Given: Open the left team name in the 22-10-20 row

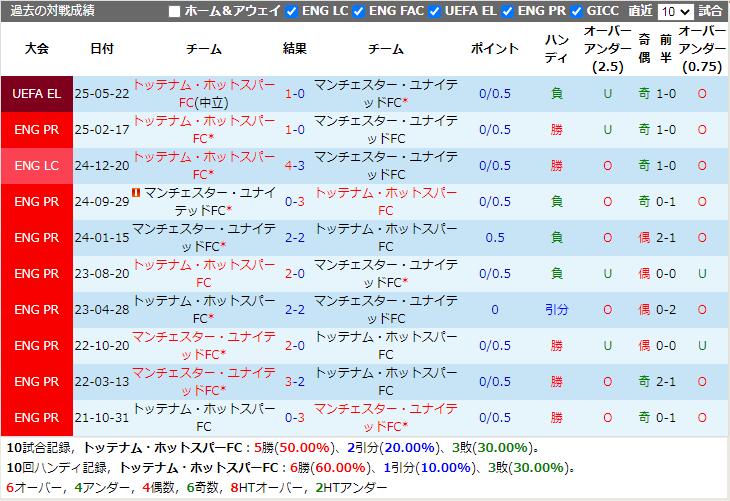Looking at the screenshot, I should [204, 345].
